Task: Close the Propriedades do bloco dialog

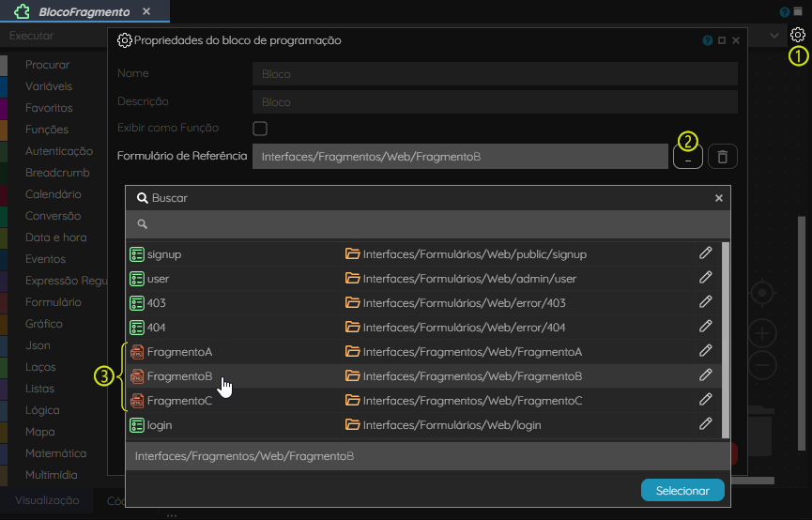Action: point(736,40)
